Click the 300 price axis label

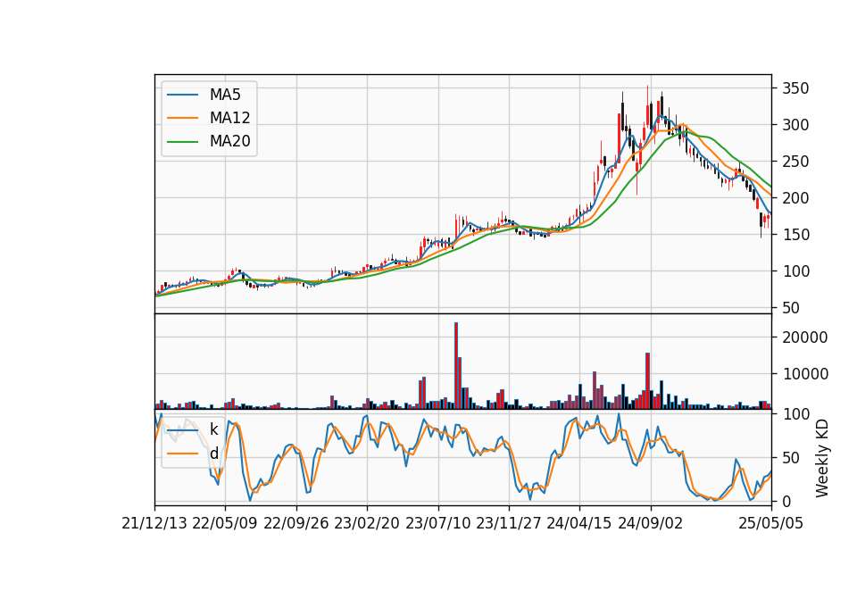[x=795, y=125]
